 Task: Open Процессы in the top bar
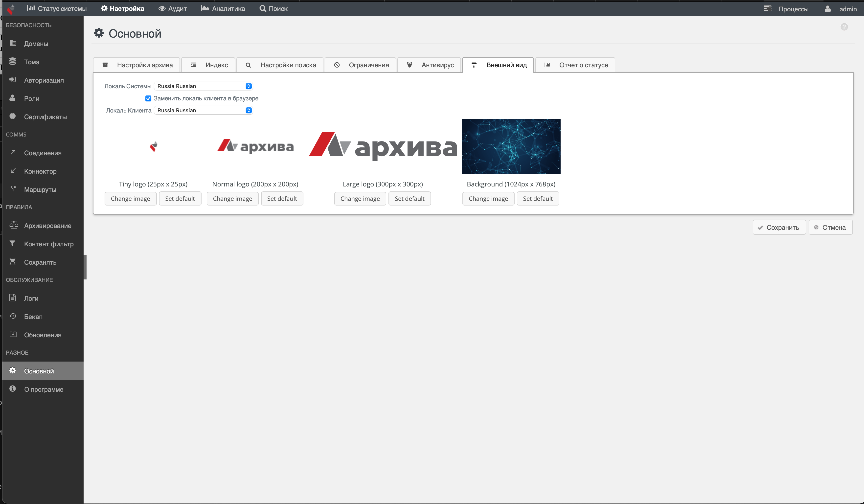coord(787,9)
